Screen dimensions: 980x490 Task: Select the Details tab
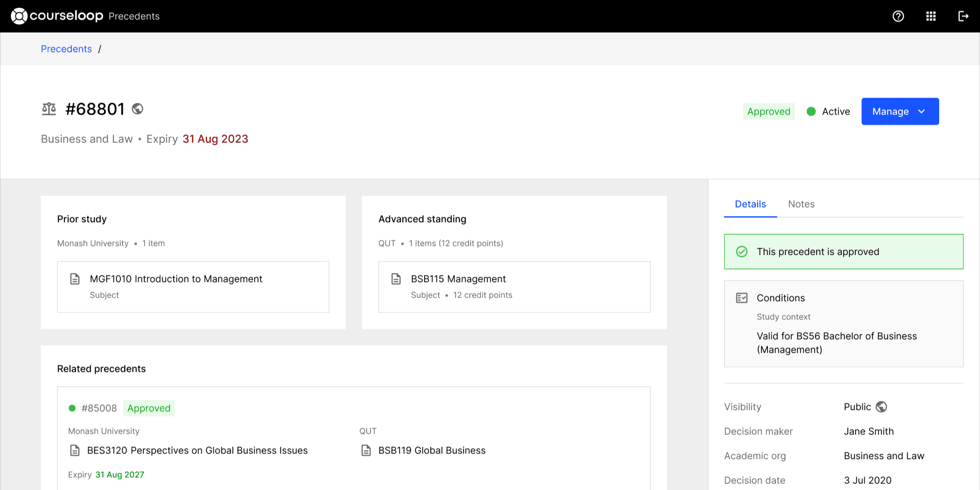[x=750, y=204]
